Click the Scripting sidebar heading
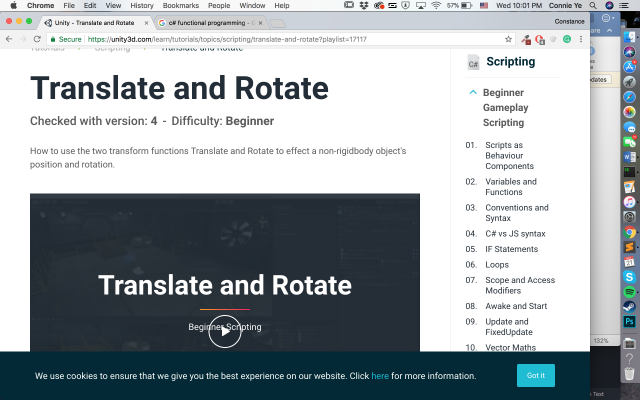640x400 pixels. [x=510, y=62]
